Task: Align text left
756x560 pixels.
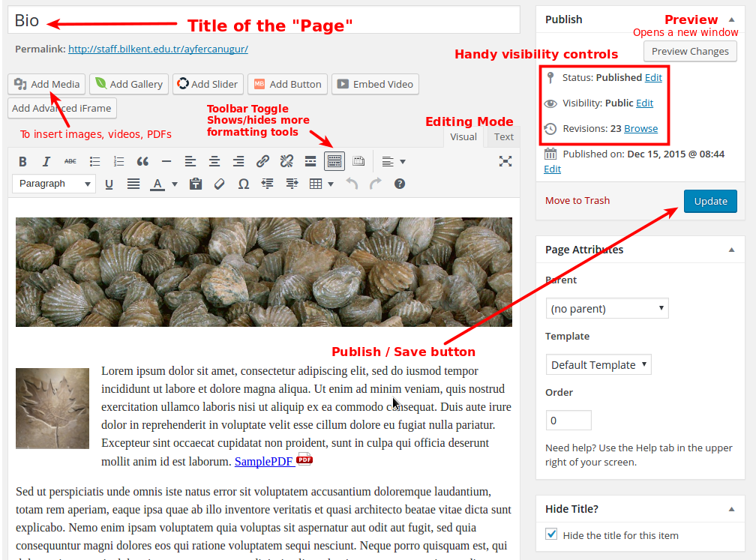Action: (x=190, y=161)
